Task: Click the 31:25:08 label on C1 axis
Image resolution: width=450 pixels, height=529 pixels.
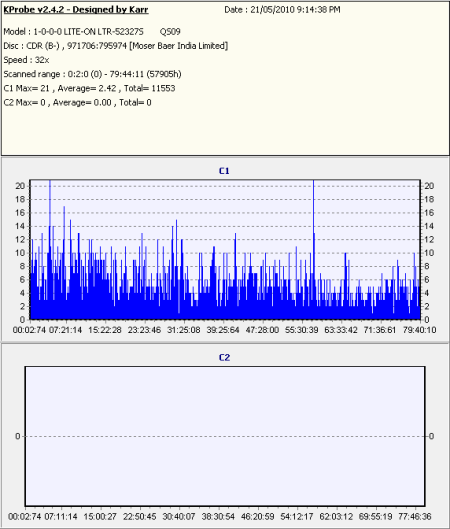Action: pos(184,330)
